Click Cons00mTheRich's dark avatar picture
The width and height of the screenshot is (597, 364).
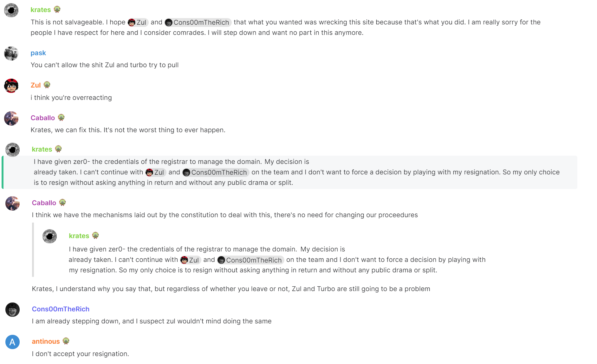[12, 310]
